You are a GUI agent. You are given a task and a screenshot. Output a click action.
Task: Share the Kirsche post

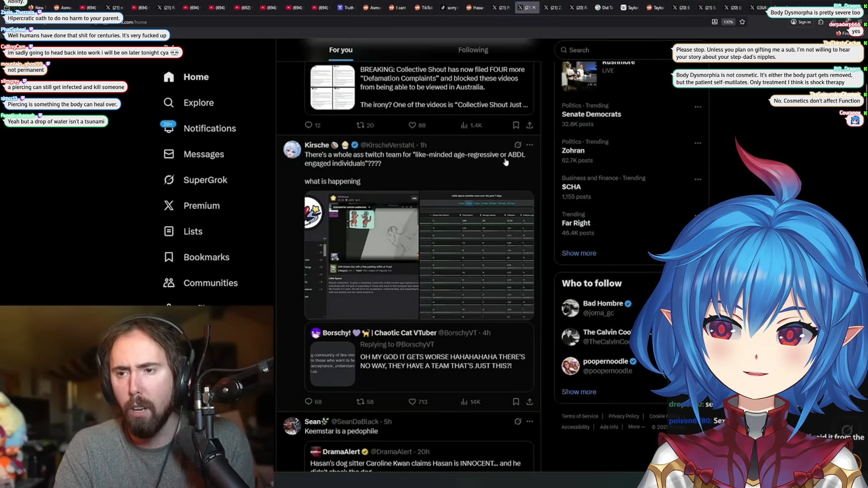click(529, 402)
